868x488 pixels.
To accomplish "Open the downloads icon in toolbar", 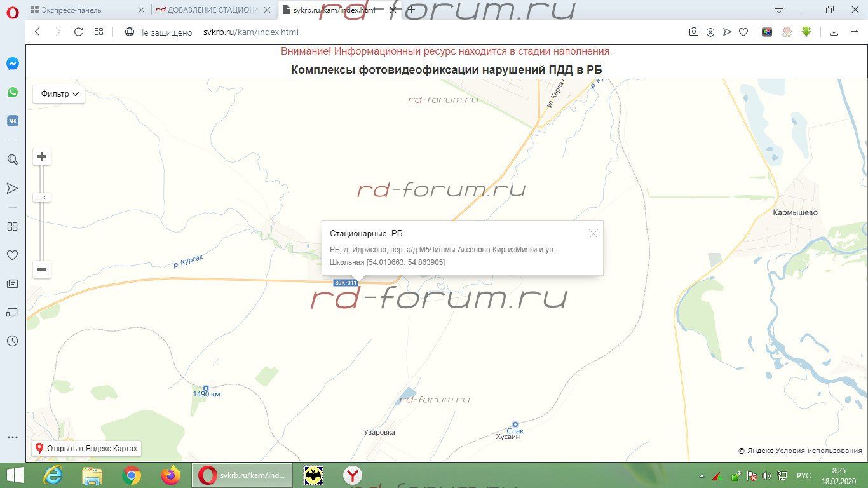I will [x=834, y=32].
